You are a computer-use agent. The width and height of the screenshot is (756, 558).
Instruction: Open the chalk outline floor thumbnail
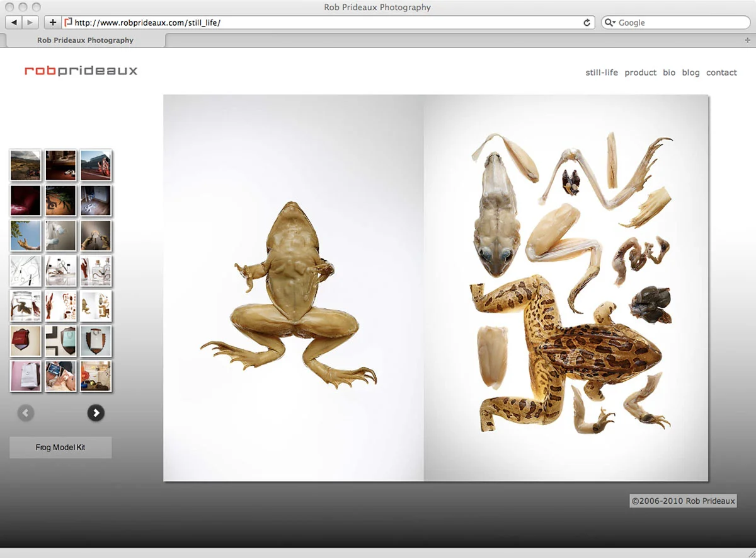coord(96,201)
